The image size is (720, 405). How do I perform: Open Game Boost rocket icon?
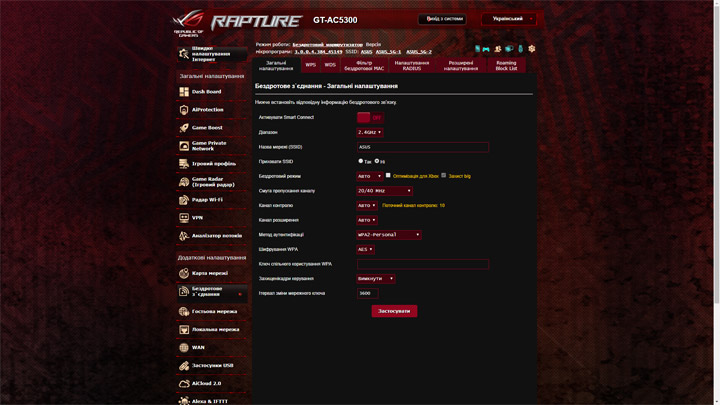(x=184, y=128)
